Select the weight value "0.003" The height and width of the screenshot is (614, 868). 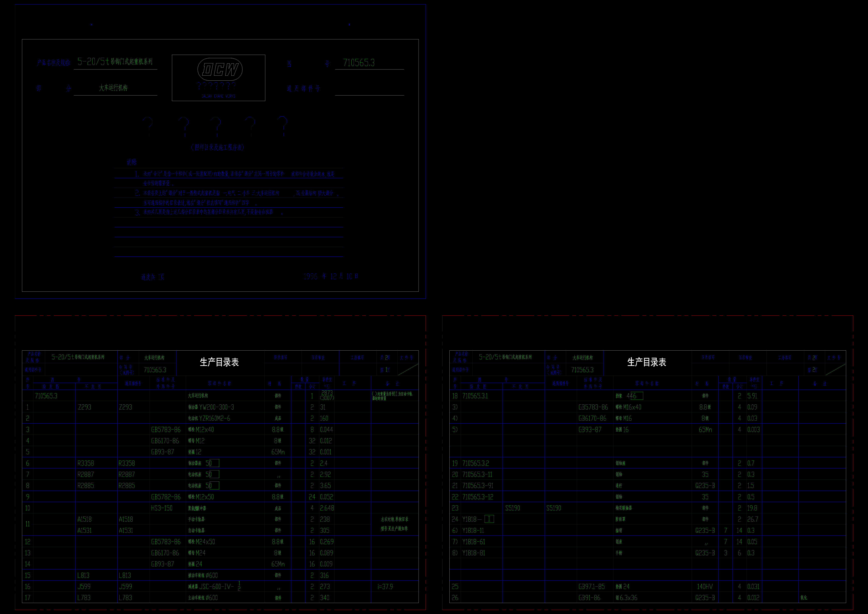[753, 430]
